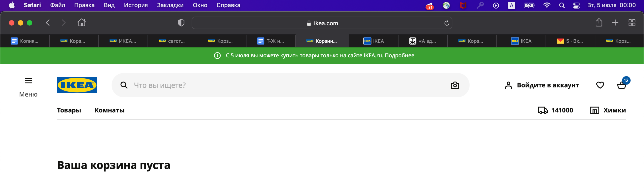Viewport: 644px width, 194px height.
Task: Switch to the сагст... tab
Action: point(172,41)
